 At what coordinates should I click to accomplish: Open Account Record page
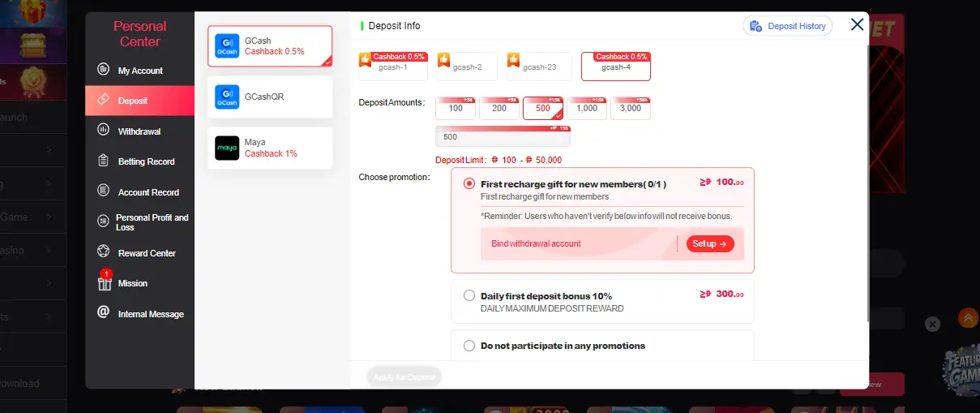point(139,191)
